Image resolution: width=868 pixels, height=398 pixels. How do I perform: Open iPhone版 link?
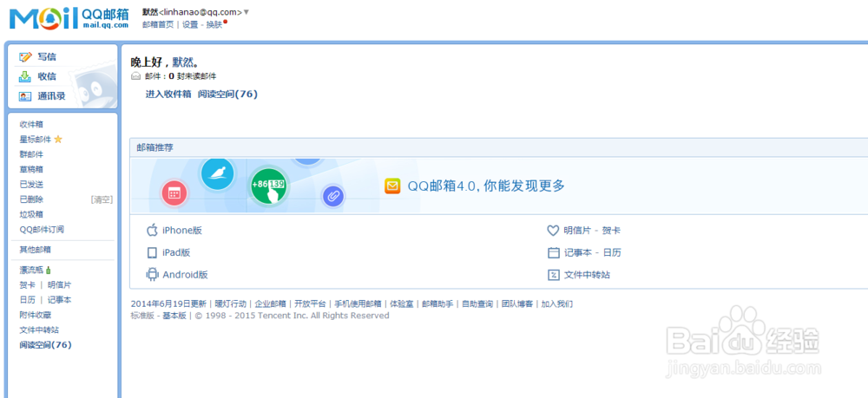(182, 231)
